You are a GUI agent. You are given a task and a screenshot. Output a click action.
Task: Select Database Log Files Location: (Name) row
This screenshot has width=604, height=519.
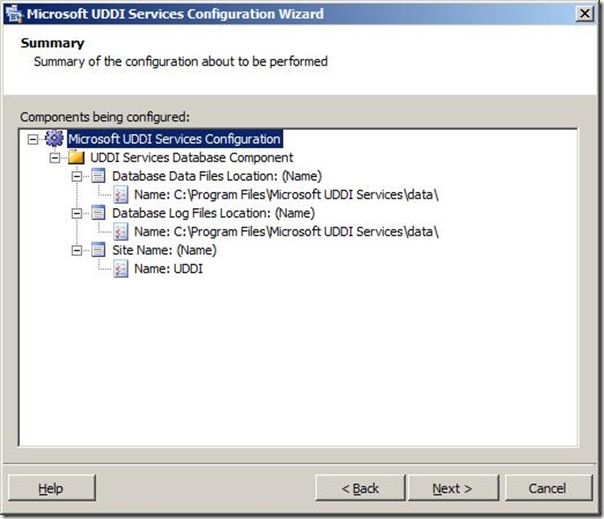(213, 213)
